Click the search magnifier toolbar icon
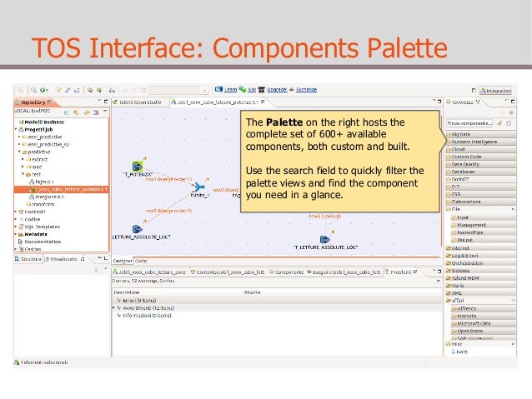Screen dimensions: 532x399 (33, 90)
